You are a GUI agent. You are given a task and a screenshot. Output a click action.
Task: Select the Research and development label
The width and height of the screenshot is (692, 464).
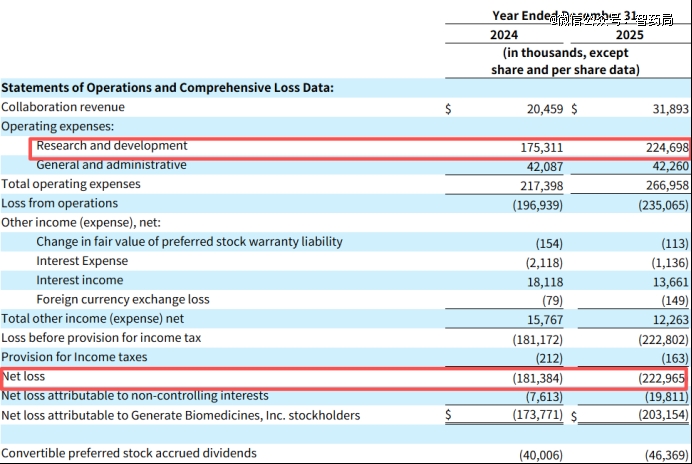(112, 146)
